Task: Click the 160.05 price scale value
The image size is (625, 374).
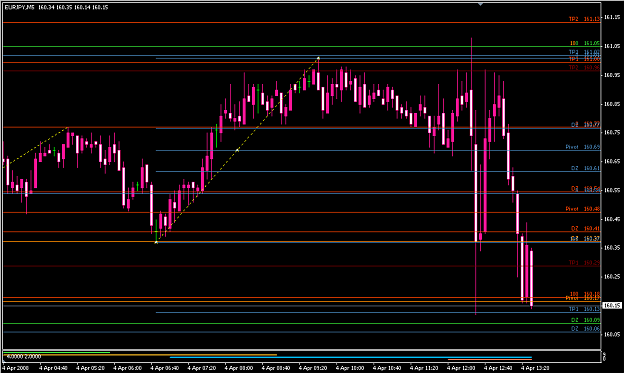Action: point(612,334)
